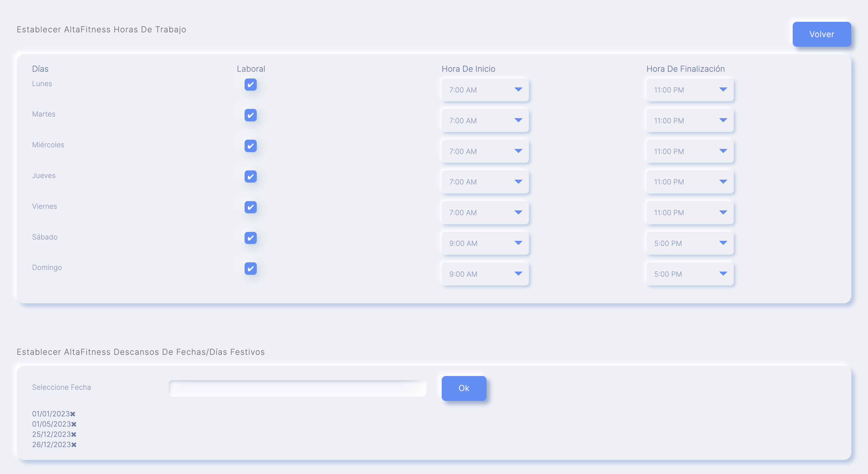
Task: Expand Miércoles end time dropdown
Action: click(x=690, y=151)
